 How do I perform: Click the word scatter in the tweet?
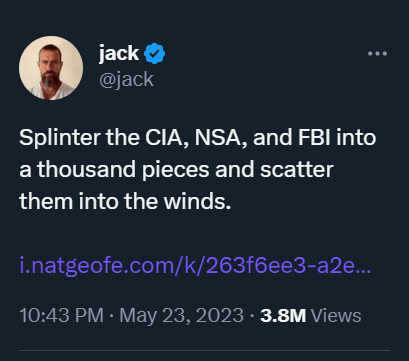(x=297, y=170)
